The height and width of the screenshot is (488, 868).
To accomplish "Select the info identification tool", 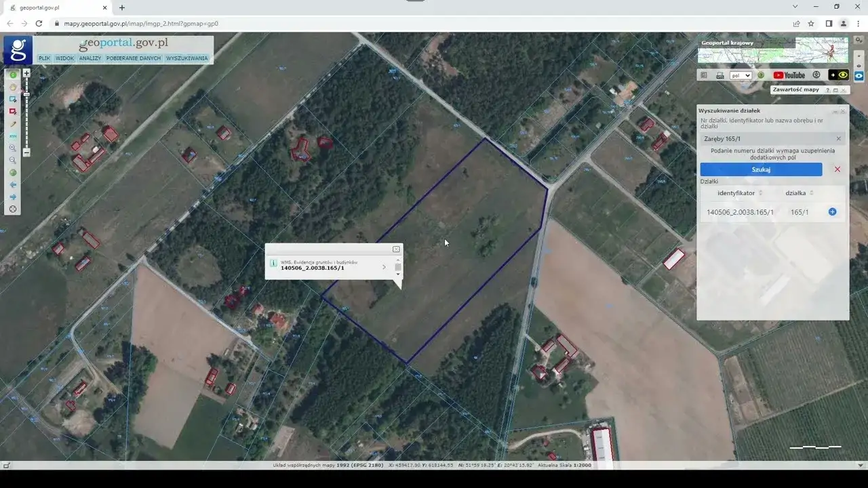I will click(x=12, y=75).
